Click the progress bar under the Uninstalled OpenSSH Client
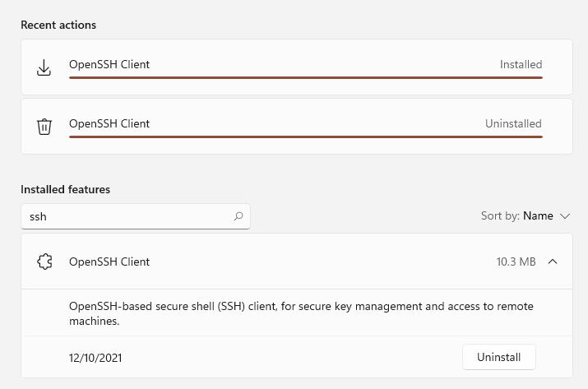This screenshot has height=389, width=588. point(306,137)
